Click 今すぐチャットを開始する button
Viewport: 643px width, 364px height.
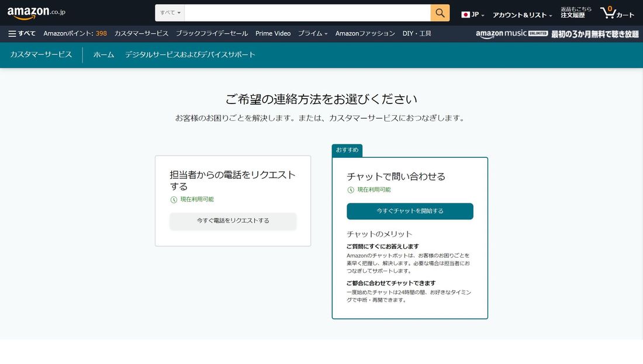(x=410, y=211)
